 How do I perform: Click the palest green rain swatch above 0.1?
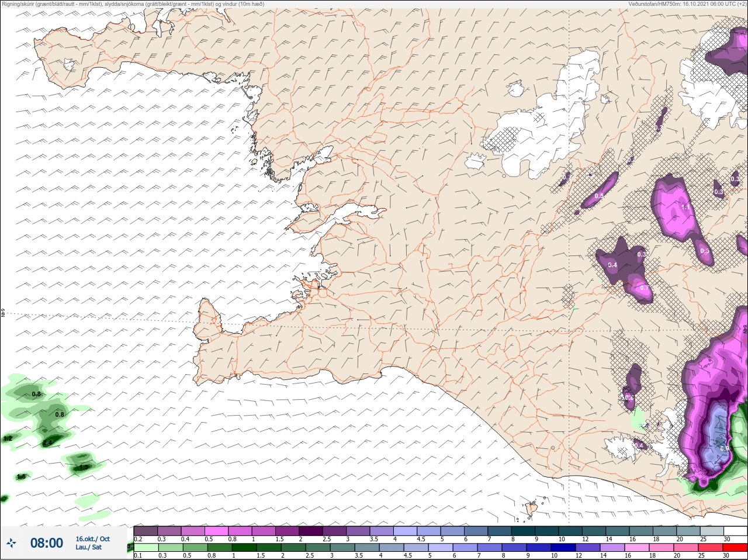[146, 547]
